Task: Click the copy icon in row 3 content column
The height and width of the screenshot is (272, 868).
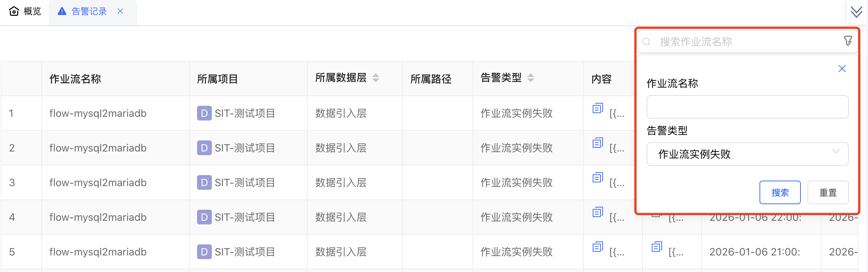Action: coord(597,178)
